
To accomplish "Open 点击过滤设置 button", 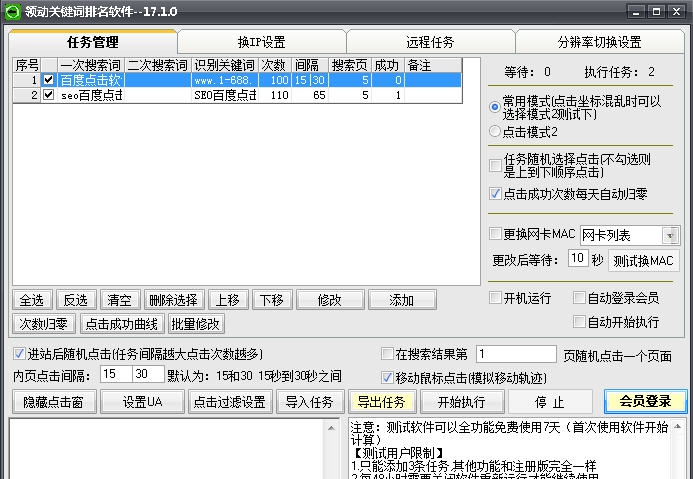I will coord(230,402).
